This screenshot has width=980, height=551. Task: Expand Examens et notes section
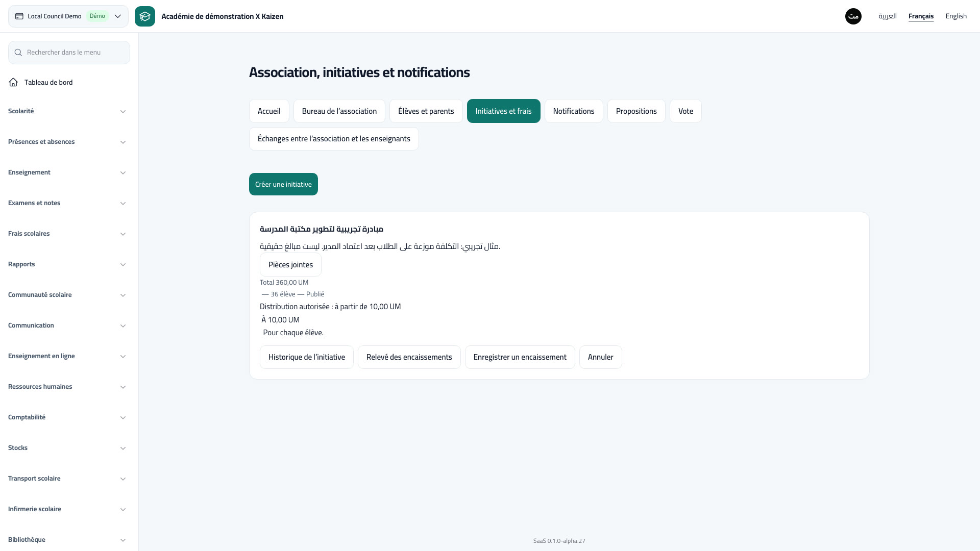(67, 203)
